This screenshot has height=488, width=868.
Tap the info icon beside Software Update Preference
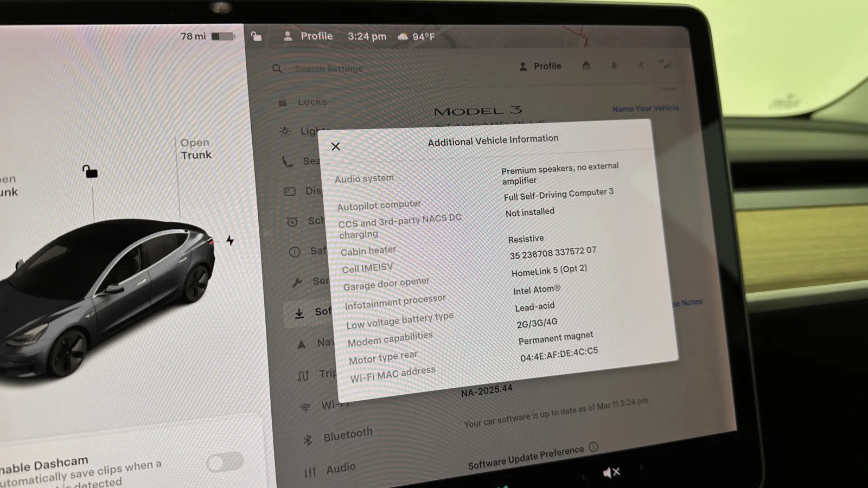coord(593,447)
